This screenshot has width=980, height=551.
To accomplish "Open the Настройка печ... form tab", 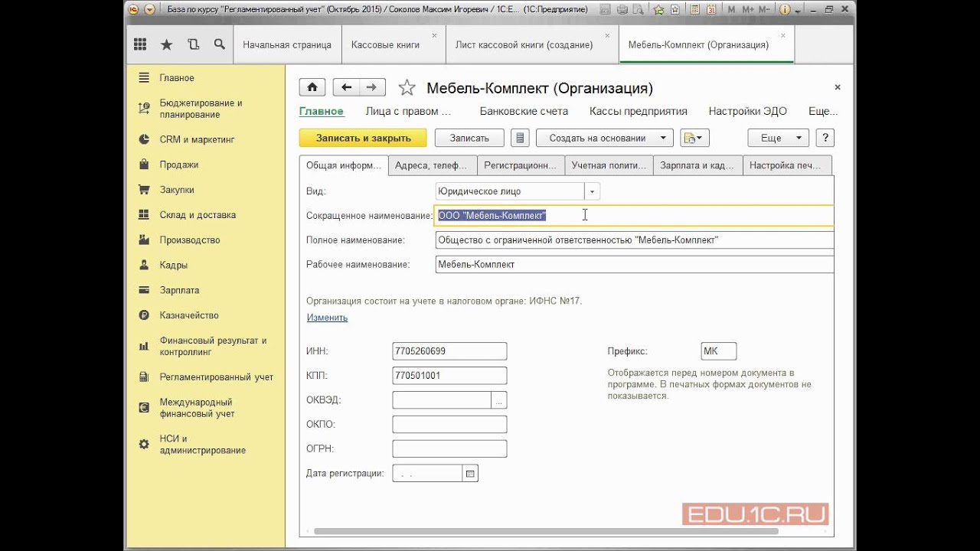I will tap(787, 165).
